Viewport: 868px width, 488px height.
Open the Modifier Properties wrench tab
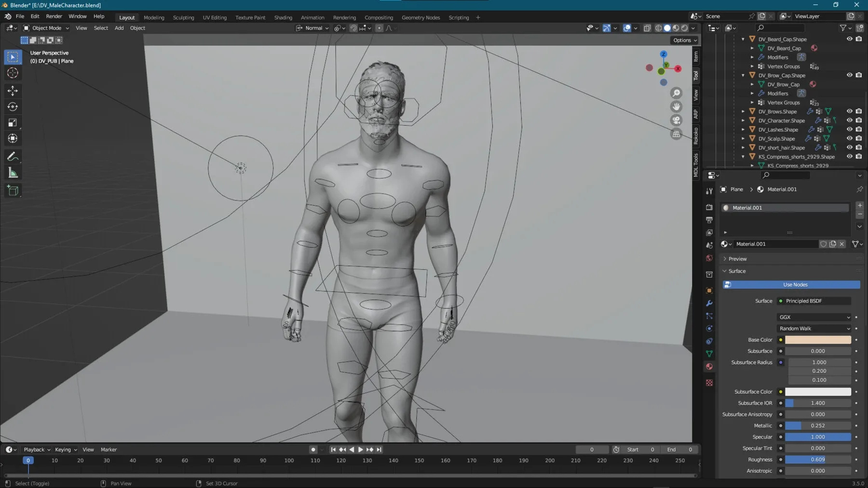709,303
